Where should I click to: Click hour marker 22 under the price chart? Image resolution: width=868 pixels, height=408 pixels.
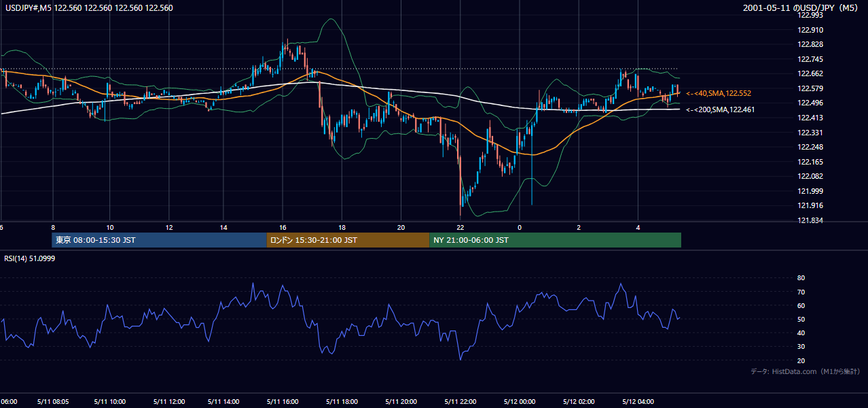pyautogui.click(x=460, y=227)
